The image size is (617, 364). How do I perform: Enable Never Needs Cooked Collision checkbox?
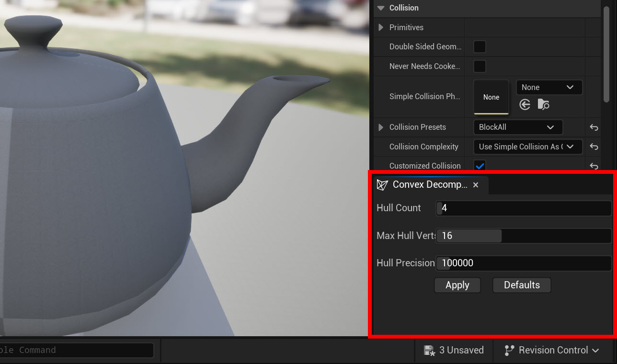click(480, 66)
